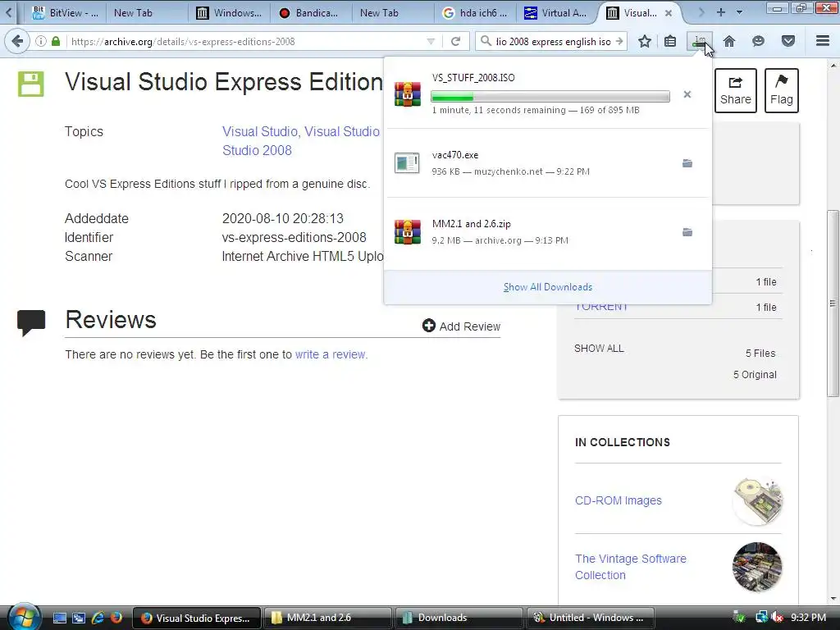Image resolution: width=840 pixels, height=630 pixels.
Task: Open containing folder for vac470.exe
Action: tap(687, 163)
